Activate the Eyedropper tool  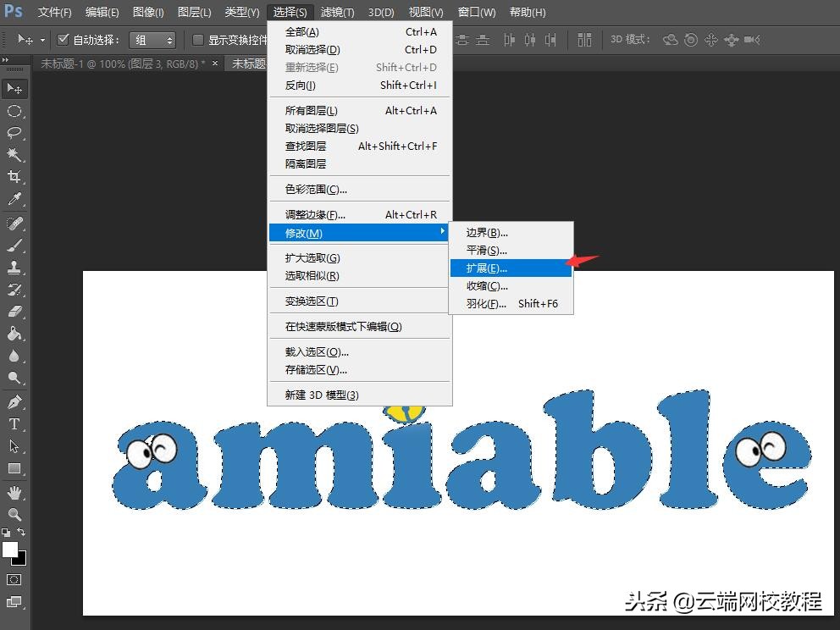point(14,199)
